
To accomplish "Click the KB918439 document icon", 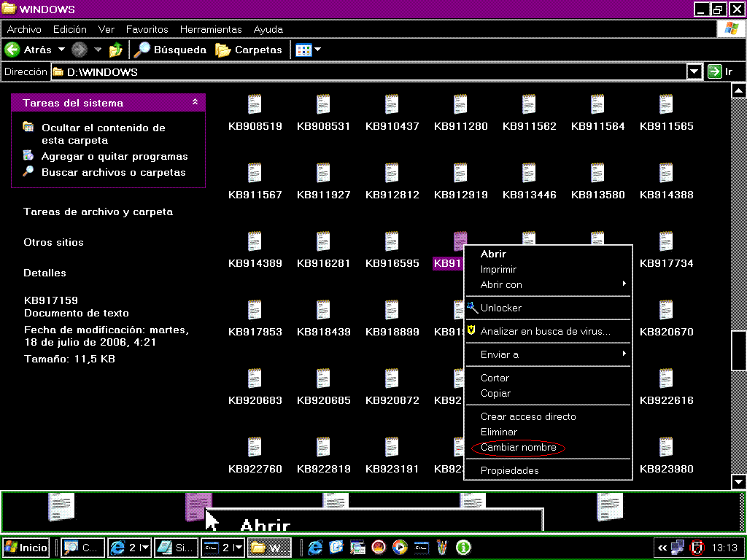I will (x=323, y=310).
